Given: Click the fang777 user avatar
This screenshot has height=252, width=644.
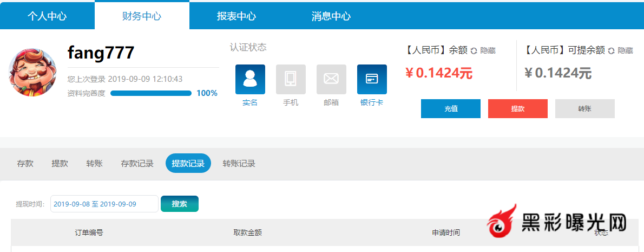Looking at the screenshot, I should (32, 73).
